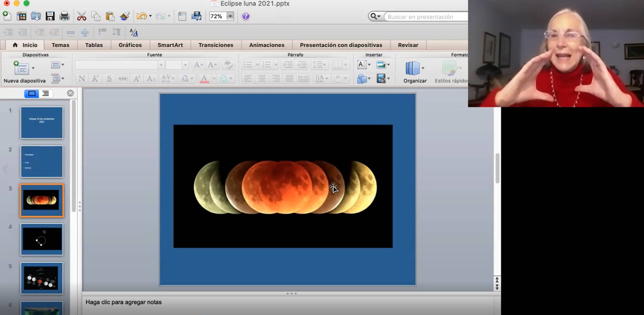Select slide 4 thumbnail with orbit diagram
This screenshot has height=315, width=644.
(42, 239)
